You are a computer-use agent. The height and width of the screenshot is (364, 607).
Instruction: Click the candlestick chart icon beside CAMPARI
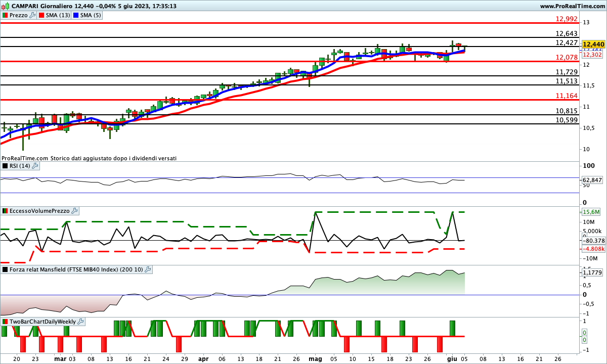coord(5,6)
